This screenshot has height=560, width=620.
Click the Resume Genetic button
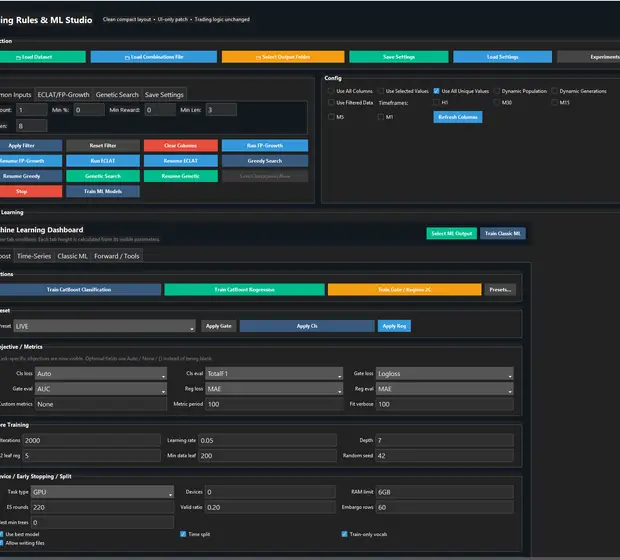click(181, 176)
